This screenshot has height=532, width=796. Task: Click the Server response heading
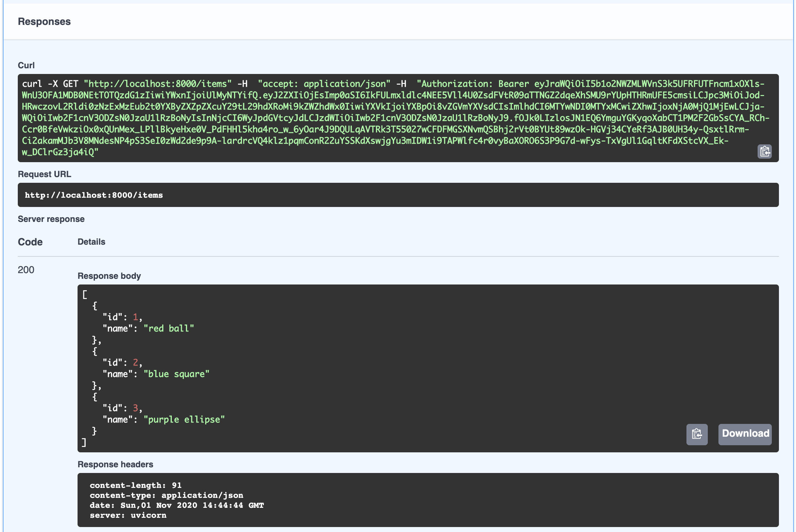click(x=51, y=219)
